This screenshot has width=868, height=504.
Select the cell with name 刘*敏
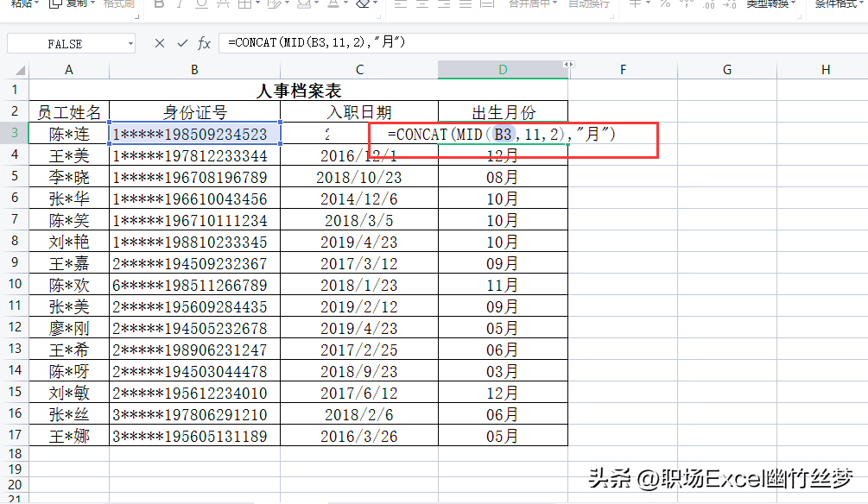click(x=69, y=393)
